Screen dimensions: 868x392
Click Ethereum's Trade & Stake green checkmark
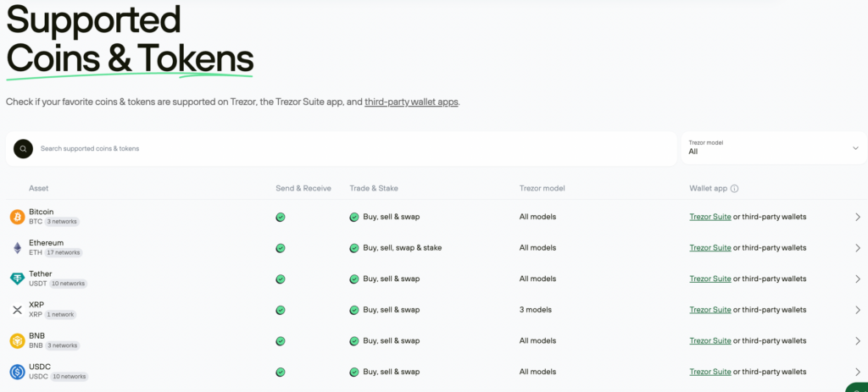[x=354, y=248]
